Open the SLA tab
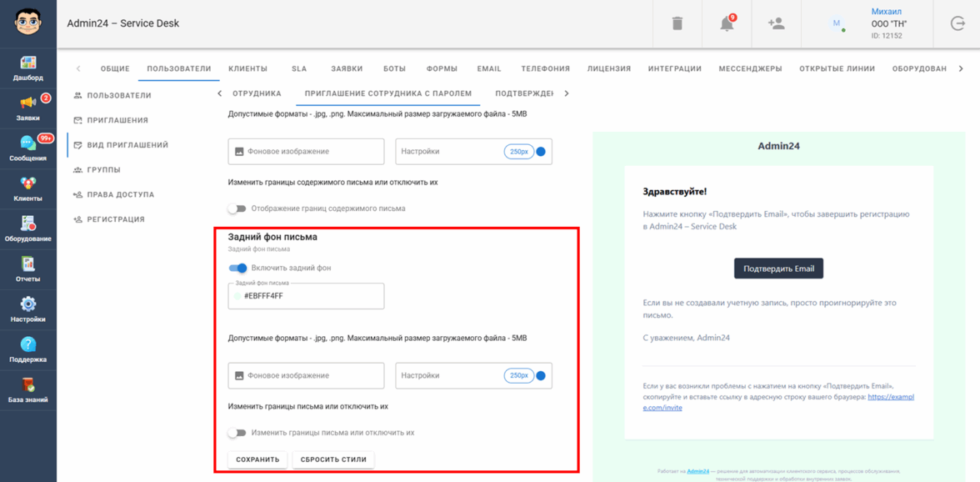Screen dimensions: 980x482 pos(299,68)
